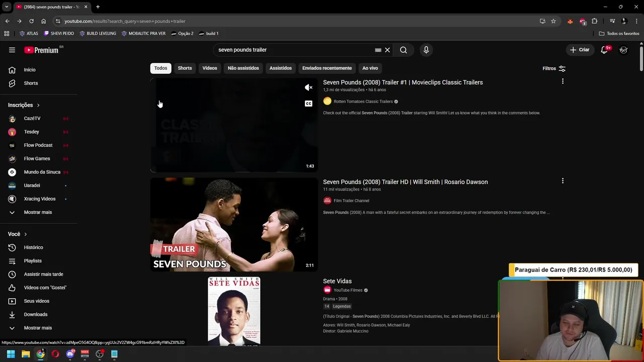
Task: Select the Assistidos filter chip
Action: click(280, 68)
